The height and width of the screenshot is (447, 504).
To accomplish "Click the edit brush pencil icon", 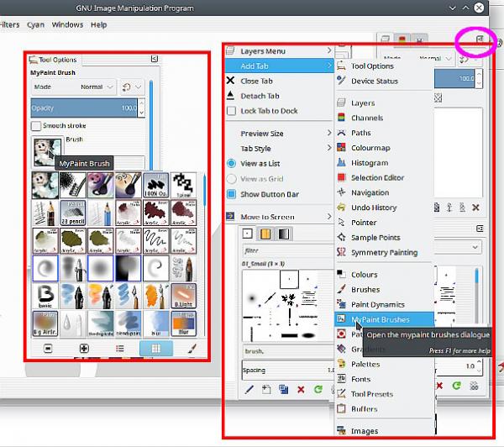I will coord(249,389).
